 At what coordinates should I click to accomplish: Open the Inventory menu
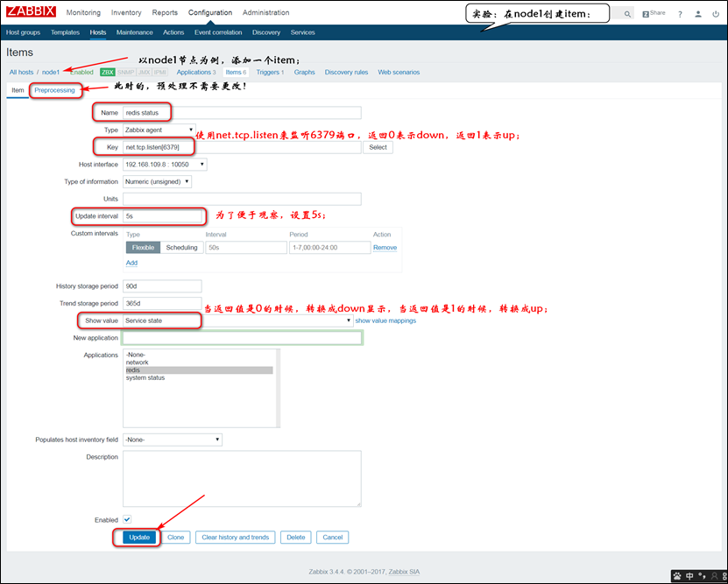126,12
